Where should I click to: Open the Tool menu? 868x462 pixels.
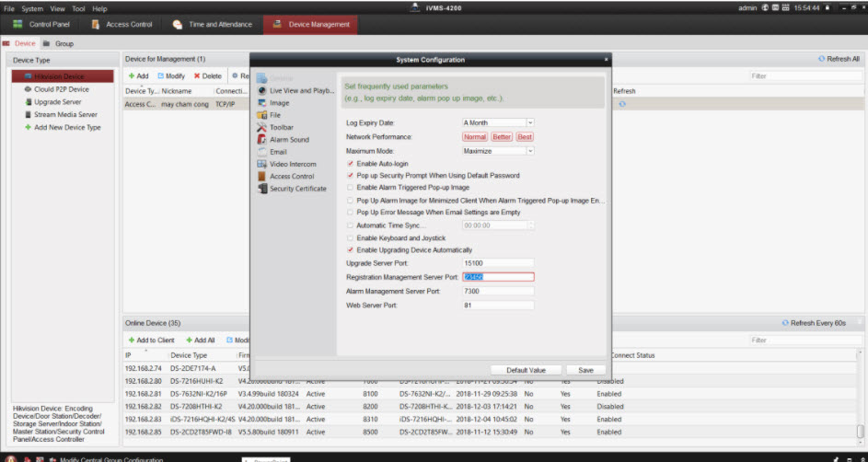78,8
